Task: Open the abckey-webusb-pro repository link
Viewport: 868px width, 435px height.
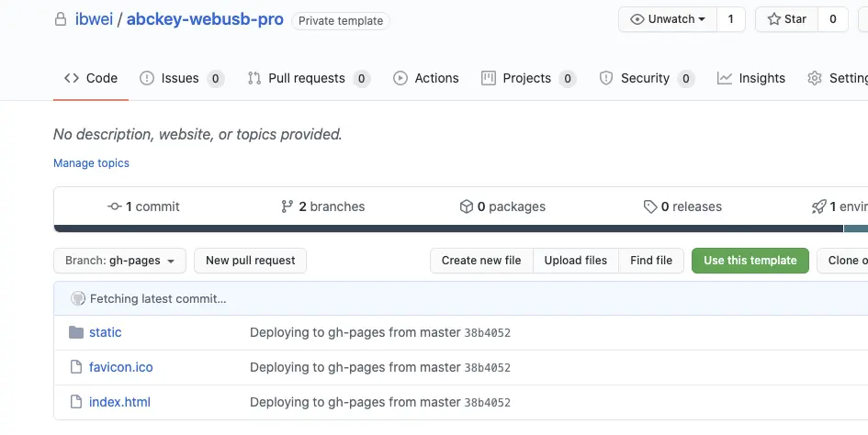Action: pyautogui.click(x=205, y=19)
